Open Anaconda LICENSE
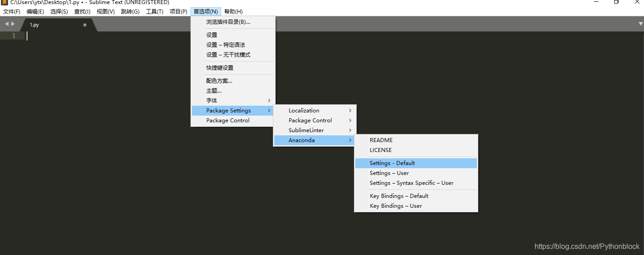The width and height of the screenshot is (644, 255). 416,150
